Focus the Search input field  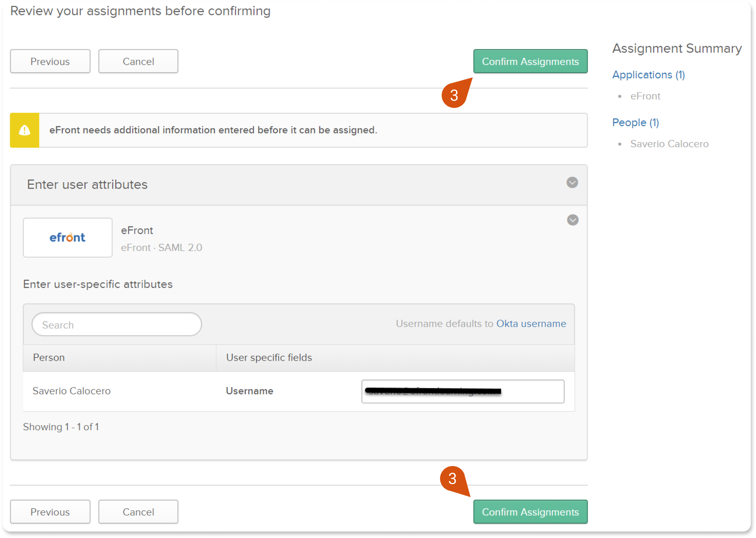(x=116, y=324)
